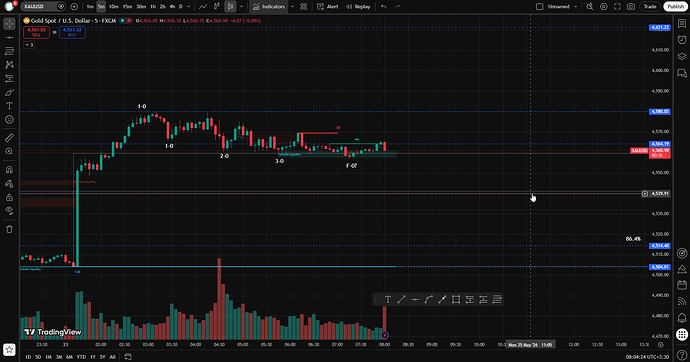Open the forecasting and measurement tools
This screenshot has height=362, width=690.
pos(9,79)
